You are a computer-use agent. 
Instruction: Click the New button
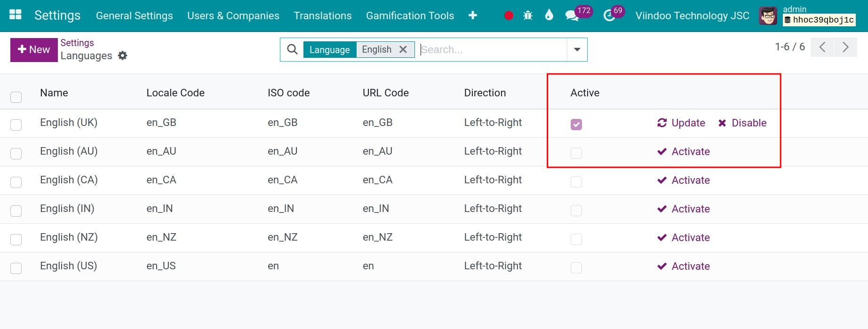34,49
